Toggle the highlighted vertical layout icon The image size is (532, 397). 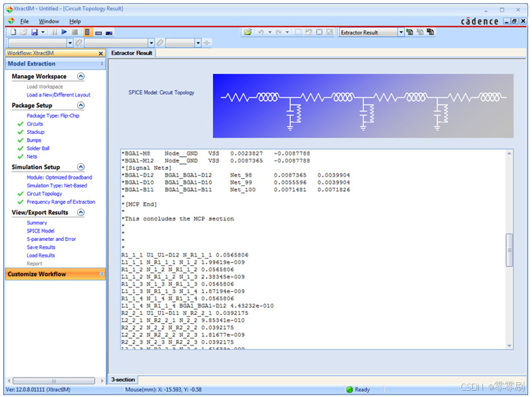[x=87, y=32]
